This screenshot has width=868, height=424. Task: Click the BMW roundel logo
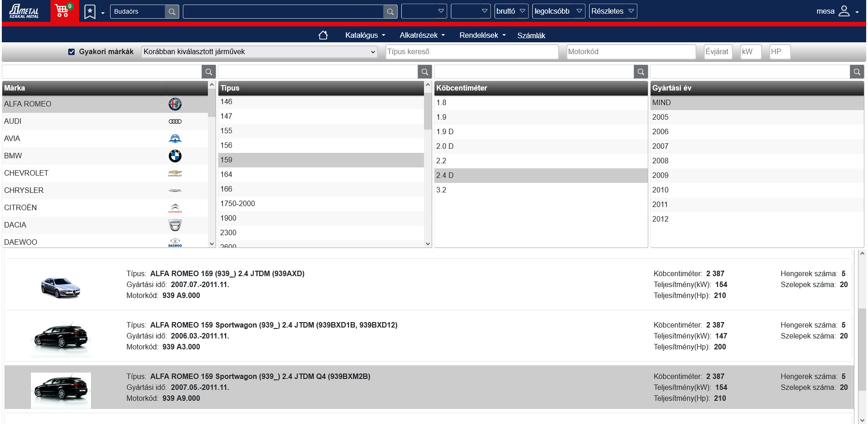[175, 156]
